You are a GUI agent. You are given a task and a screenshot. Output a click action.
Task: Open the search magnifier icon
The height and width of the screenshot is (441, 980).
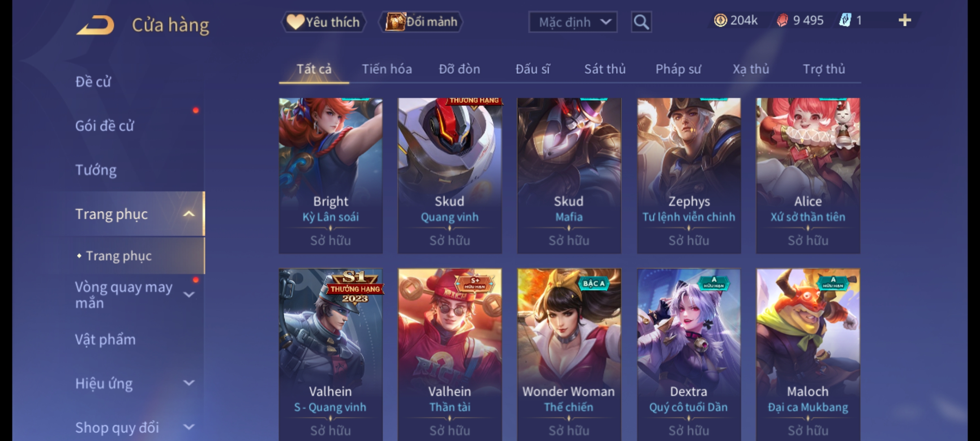click(641, 22)
